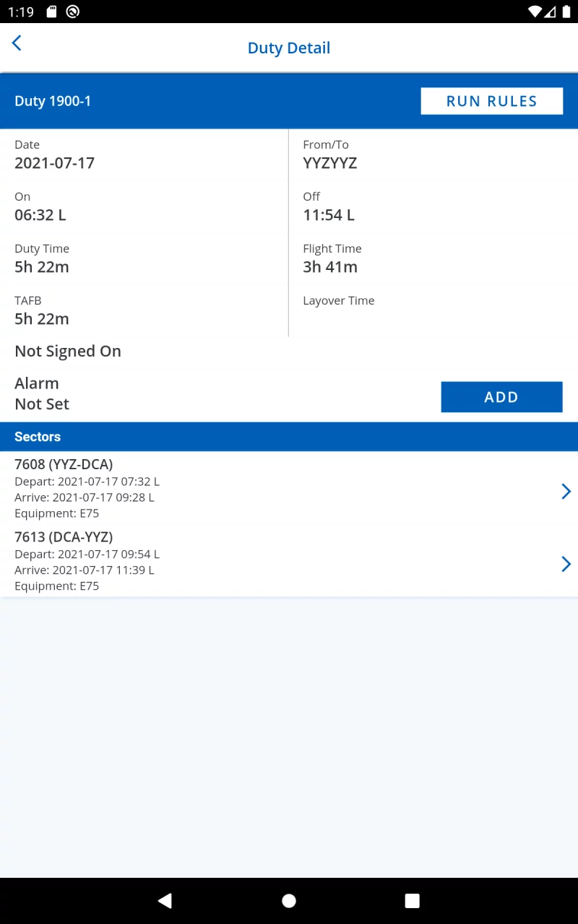Viewport: 578px width, 924px height.
Task: Tap the Not Signed On status text
Action: pos(68,352)
